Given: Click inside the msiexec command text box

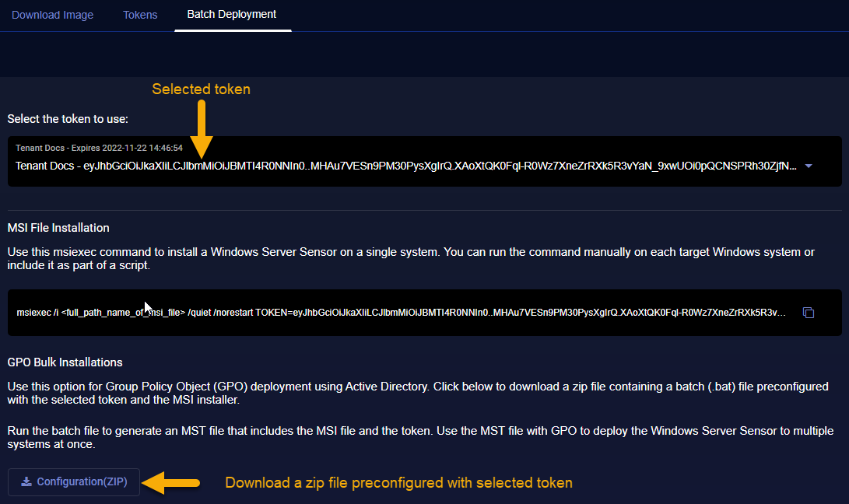Looking at the screenshot, I should (x=401, y=313).
